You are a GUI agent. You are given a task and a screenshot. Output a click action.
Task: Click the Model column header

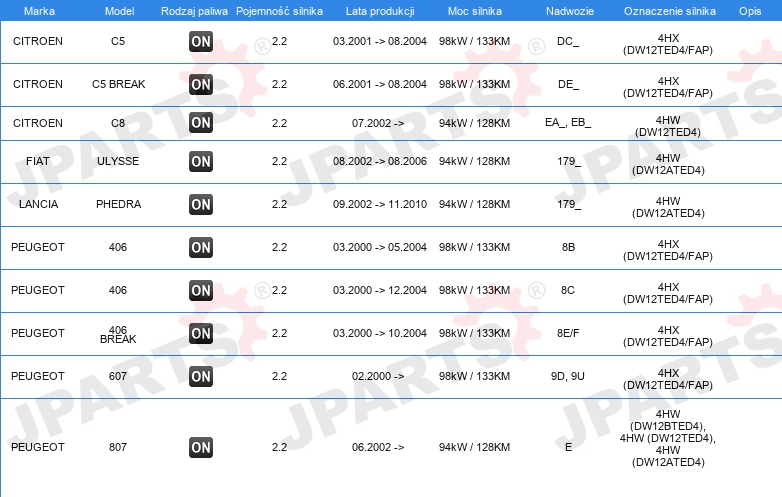pyautogui.click(x=119, y=11)
